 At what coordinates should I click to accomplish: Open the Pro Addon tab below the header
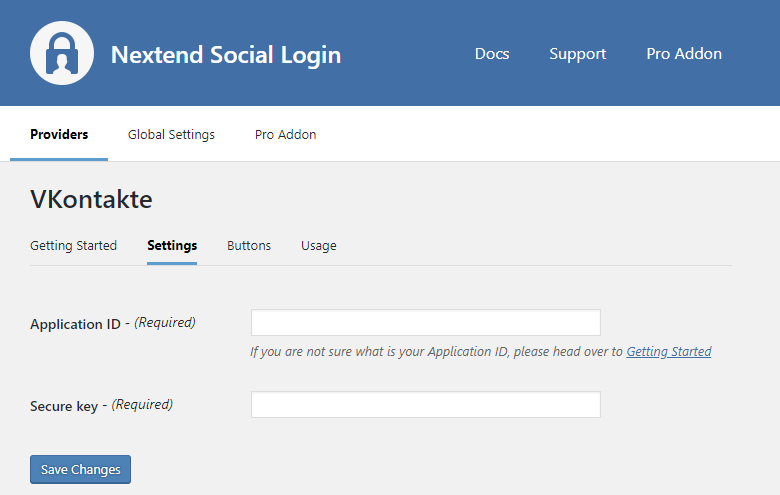(285, 134)
